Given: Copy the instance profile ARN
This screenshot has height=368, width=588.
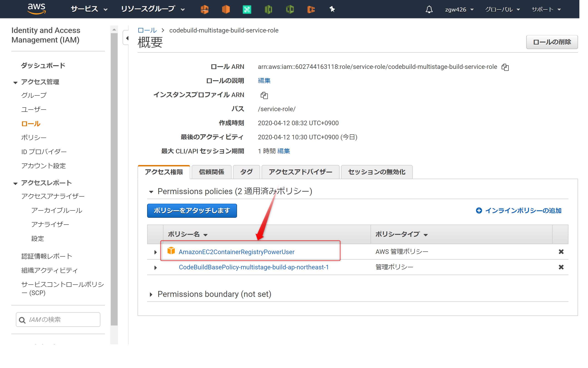Looking at the screenshot, I should point(264,95).
